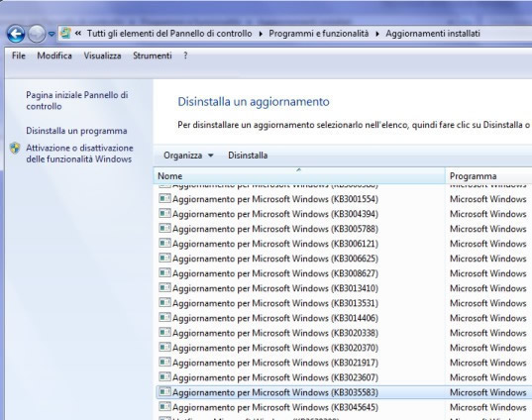Select 'Aggiornamento per Microsoft Windows (KB3013531)' row
This screenshot has width=532, height=420.
pos(344,303)
